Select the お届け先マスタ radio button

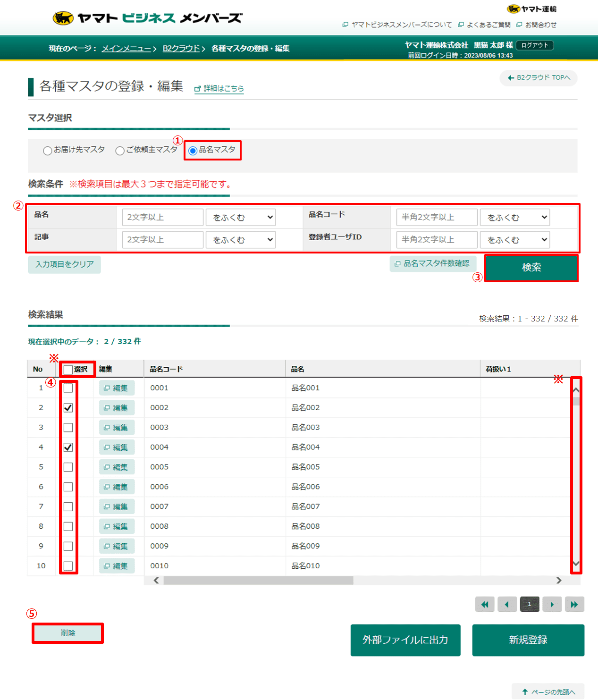(x=48, y=151)
